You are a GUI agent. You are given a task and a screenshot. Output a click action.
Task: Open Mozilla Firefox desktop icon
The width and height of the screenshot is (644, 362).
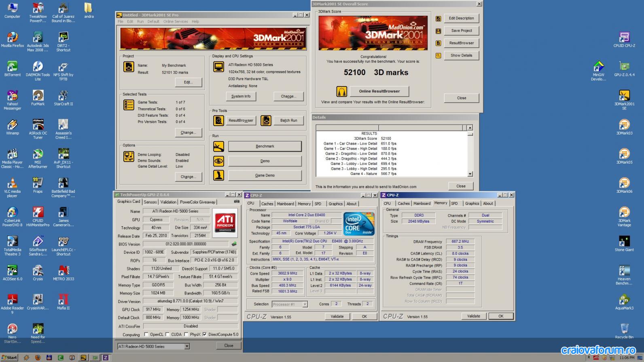click(x=13, y=40)
